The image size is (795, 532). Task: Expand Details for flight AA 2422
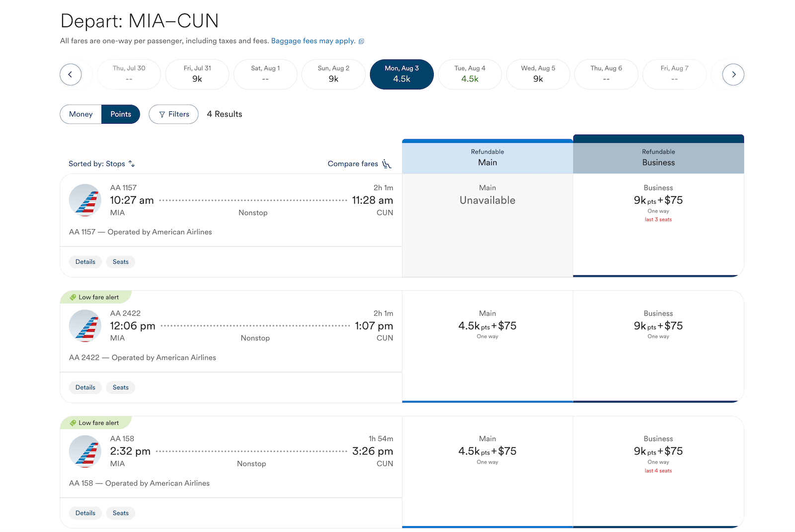point(85,387)
